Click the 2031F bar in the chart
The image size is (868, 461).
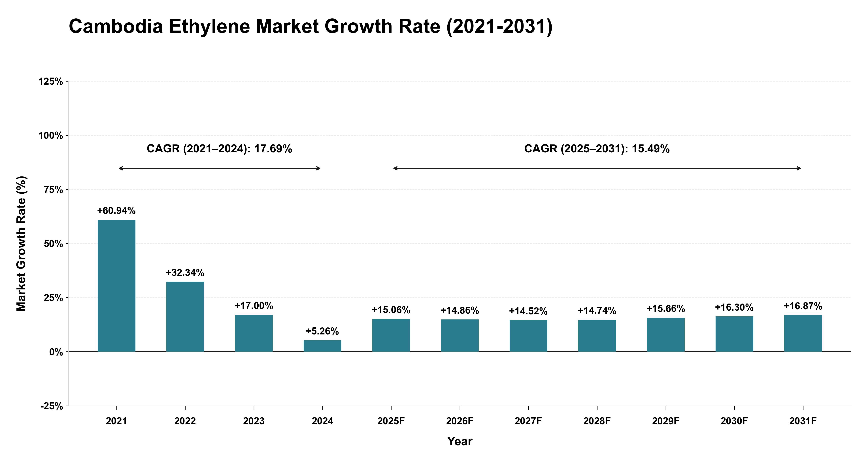pos(803,333)
